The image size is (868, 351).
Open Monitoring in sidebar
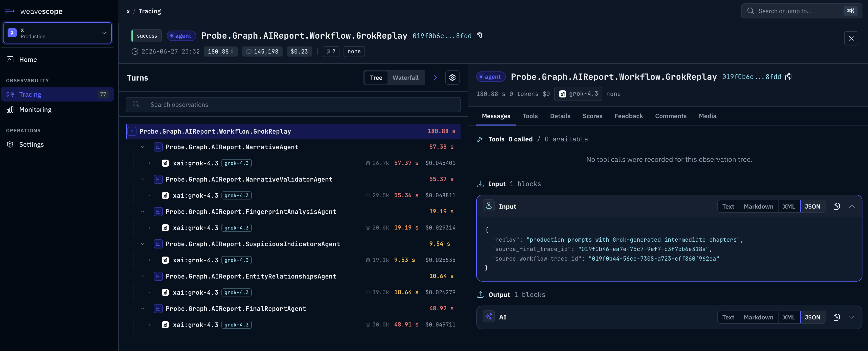point(57,109)
